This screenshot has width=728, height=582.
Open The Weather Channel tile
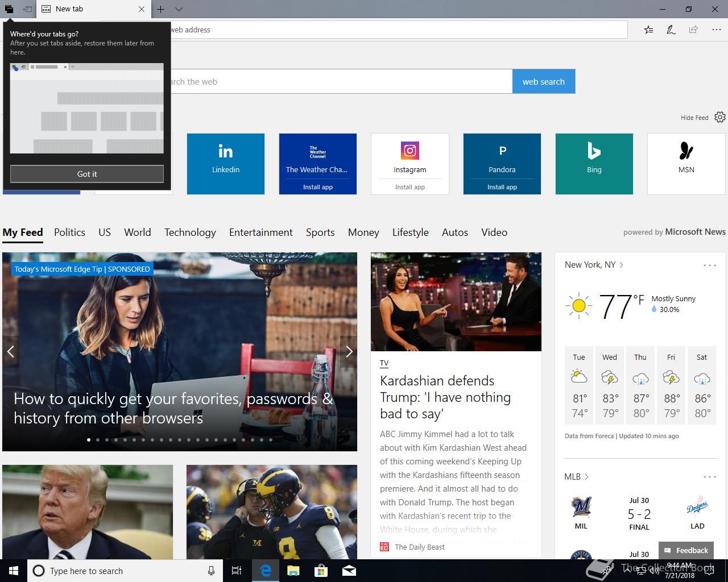[318, 157]
